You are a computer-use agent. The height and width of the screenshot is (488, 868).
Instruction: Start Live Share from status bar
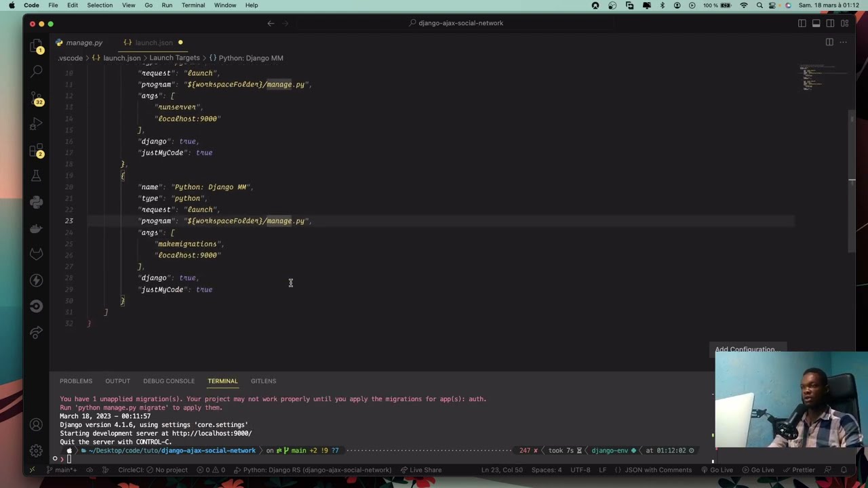tap(420, 470)
